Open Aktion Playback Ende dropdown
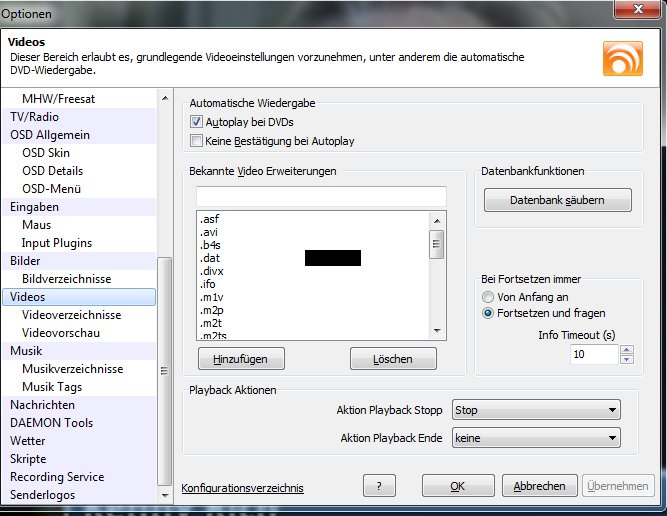The height and width of the screenshot is (516, 667). [x=536, y=438]
